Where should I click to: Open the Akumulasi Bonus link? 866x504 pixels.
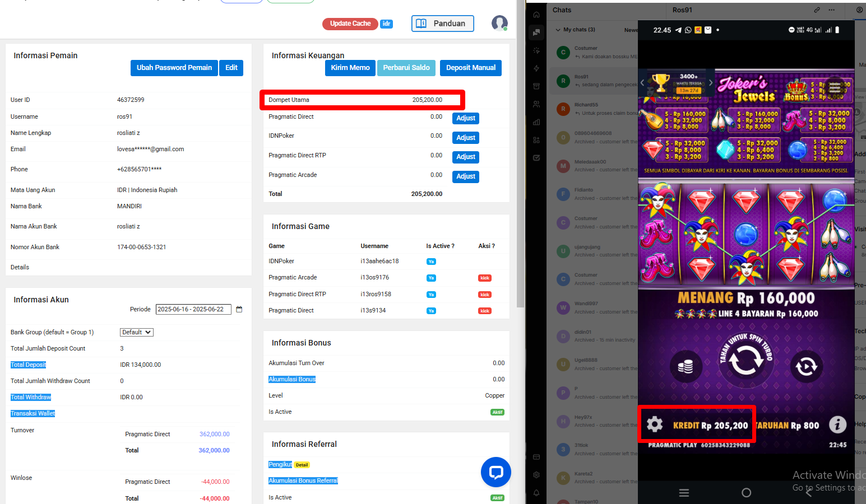click(x=292, y=379)
